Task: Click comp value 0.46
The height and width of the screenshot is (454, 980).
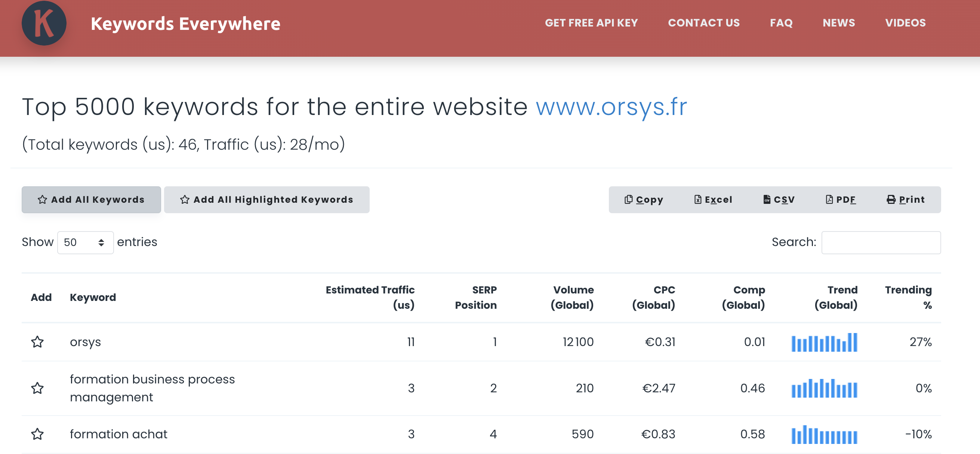Action: pyautogui.click(x=752, y=388)
